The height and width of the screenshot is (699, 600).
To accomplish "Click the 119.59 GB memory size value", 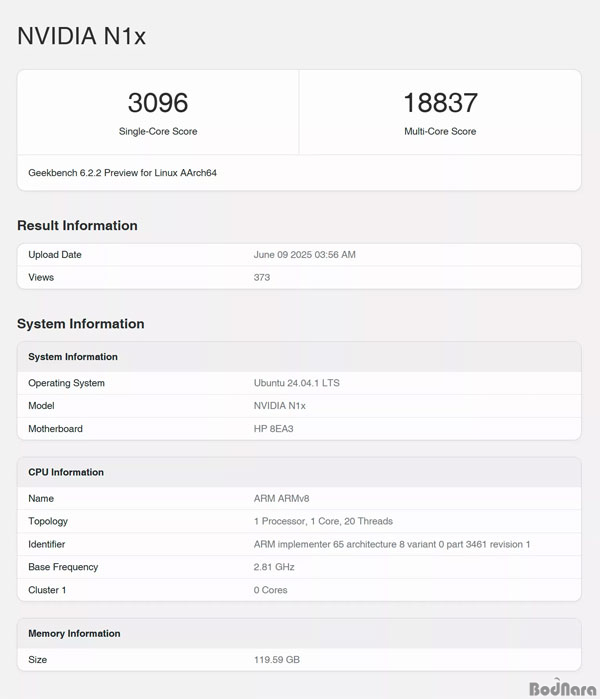I will tap(277, 660).
